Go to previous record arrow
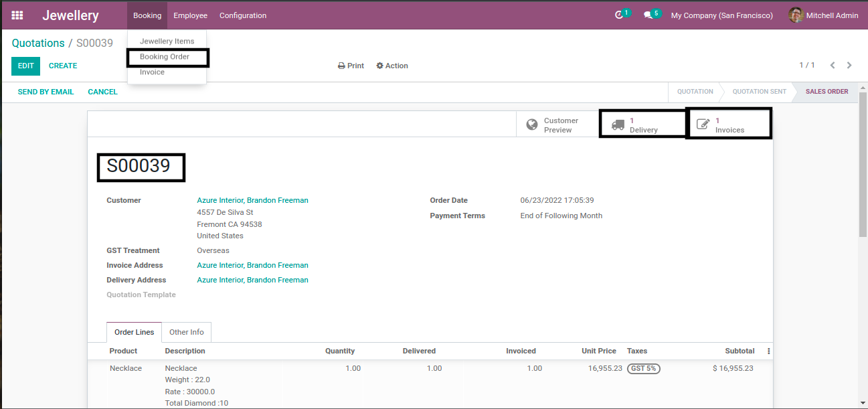This screenshot has width=868, height=409. coord(833,66)
